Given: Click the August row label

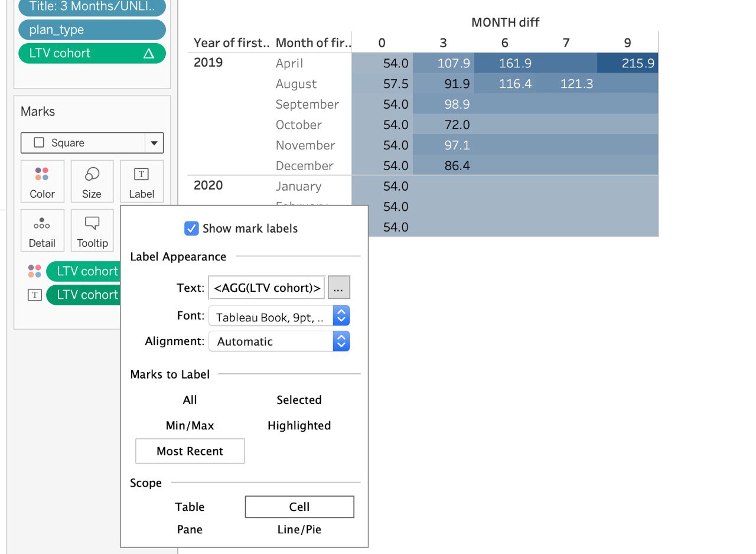Looking at the screenshot, I should point(296,84).
